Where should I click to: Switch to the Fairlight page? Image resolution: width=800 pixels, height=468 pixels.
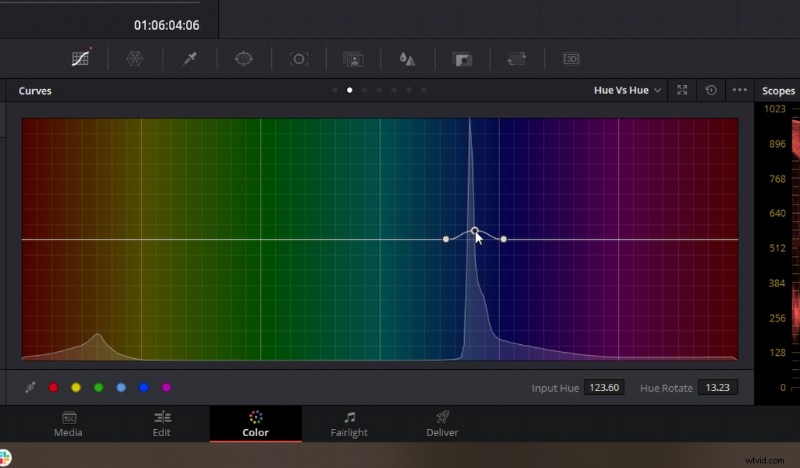349,424
